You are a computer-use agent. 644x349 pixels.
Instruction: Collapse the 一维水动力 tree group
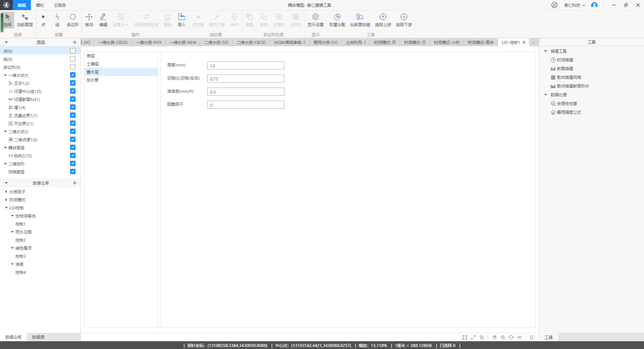(x=5, y=75)
